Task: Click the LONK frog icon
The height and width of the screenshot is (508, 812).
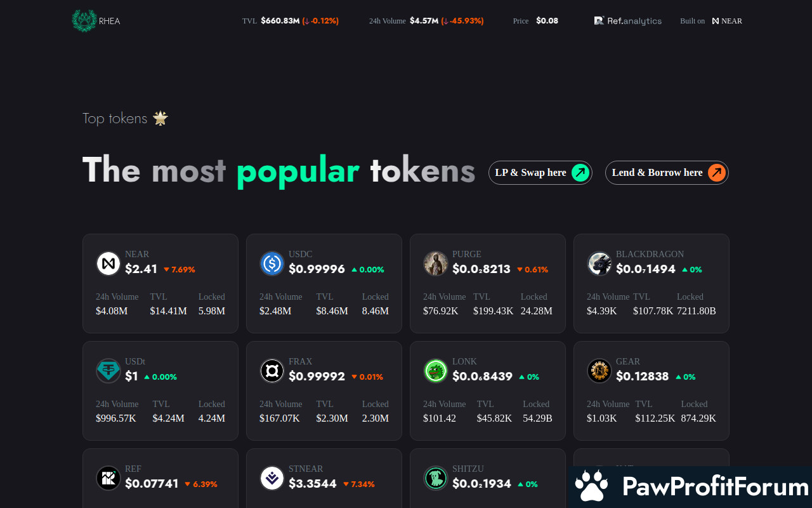Action: (x=436, y=371)
